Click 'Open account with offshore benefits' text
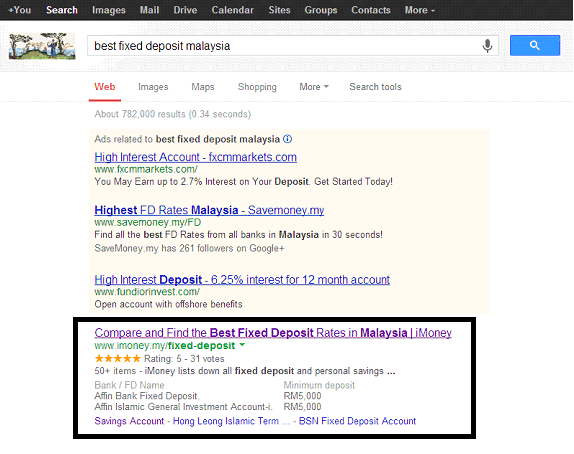The width and height of the screenshot is (574, 454). point(168,304)
